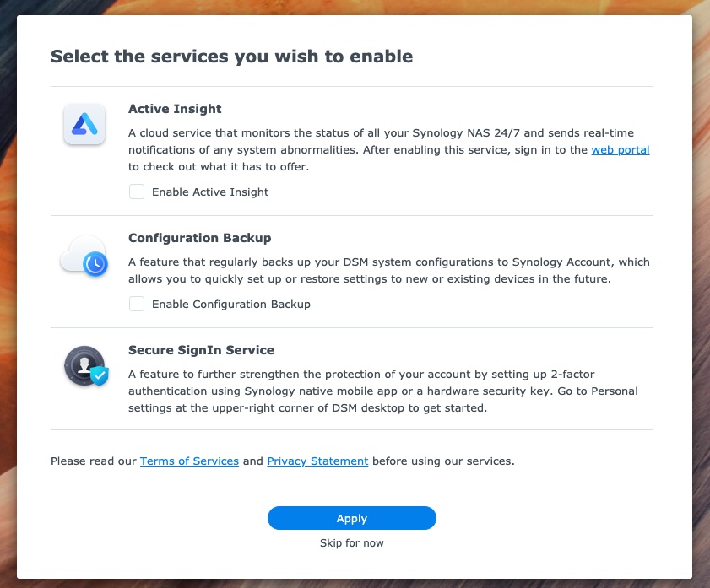This screenshot has height=588, width=710.
Task: Choose Skip for now
Action: point(352,542)
